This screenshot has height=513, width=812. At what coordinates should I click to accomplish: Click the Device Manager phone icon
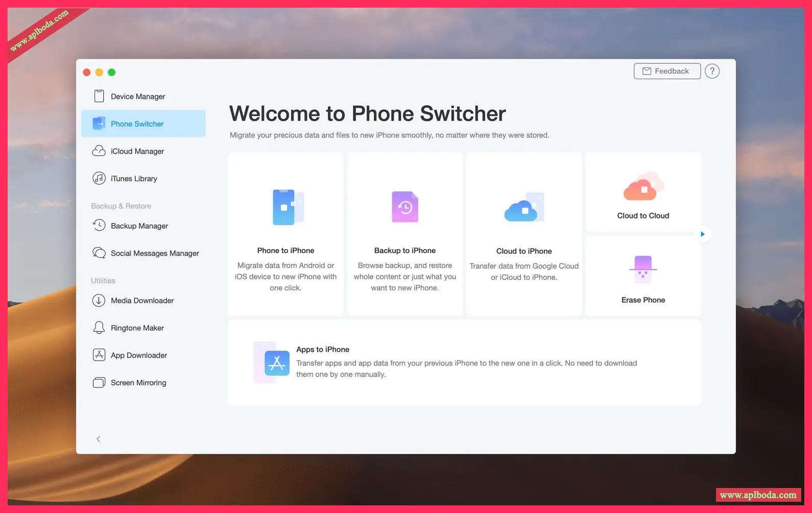click(x=99, y=96)
